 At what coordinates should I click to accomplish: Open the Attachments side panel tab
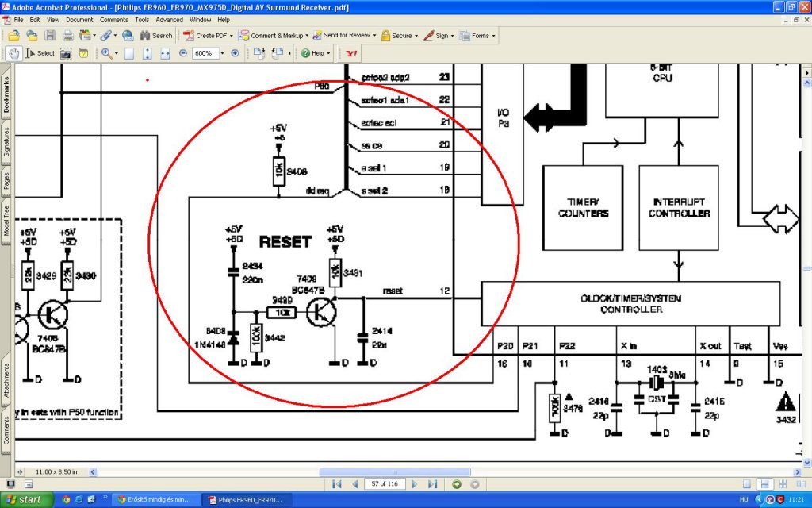pyautogui.click(x=6, y=380)
